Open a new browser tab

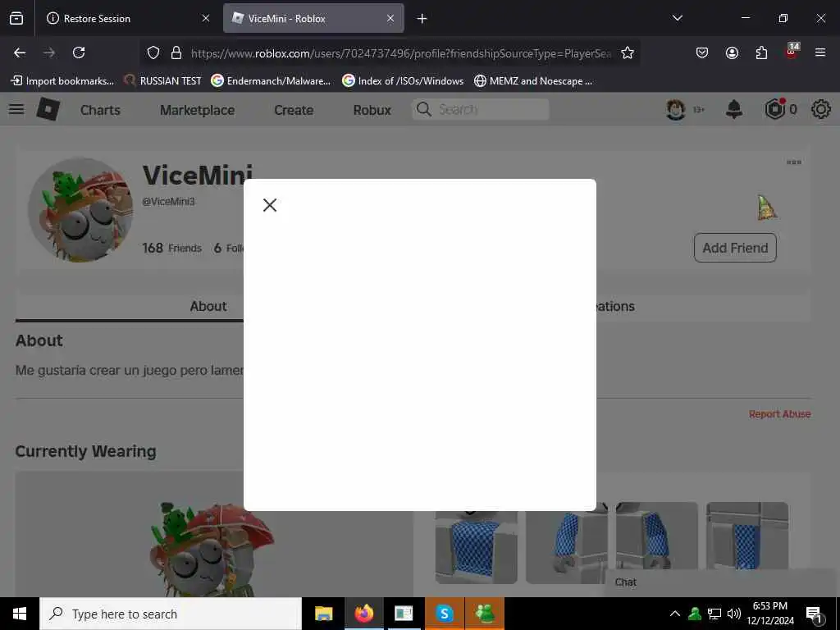click(x=422, y=19)
